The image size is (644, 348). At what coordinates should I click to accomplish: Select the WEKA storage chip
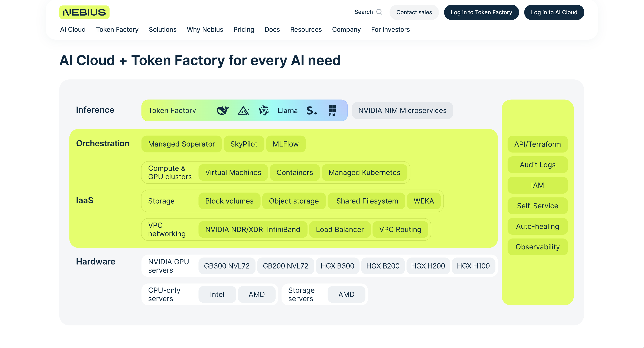423,201
